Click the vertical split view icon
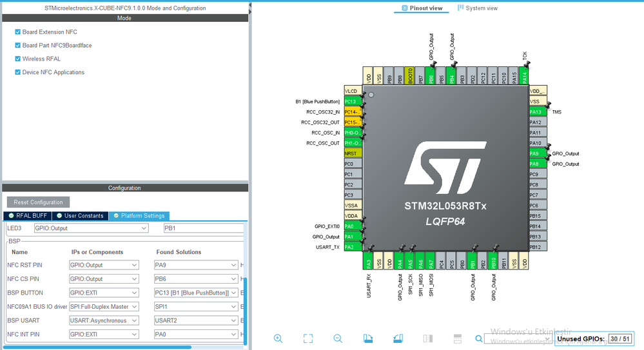644x350 pixels. pyautogui.click(x=428, y=338)
